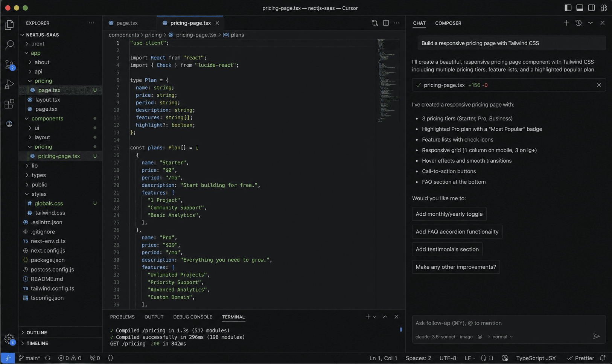
Task: Toggle bottom panel layout icon
Action: [580, 8]
